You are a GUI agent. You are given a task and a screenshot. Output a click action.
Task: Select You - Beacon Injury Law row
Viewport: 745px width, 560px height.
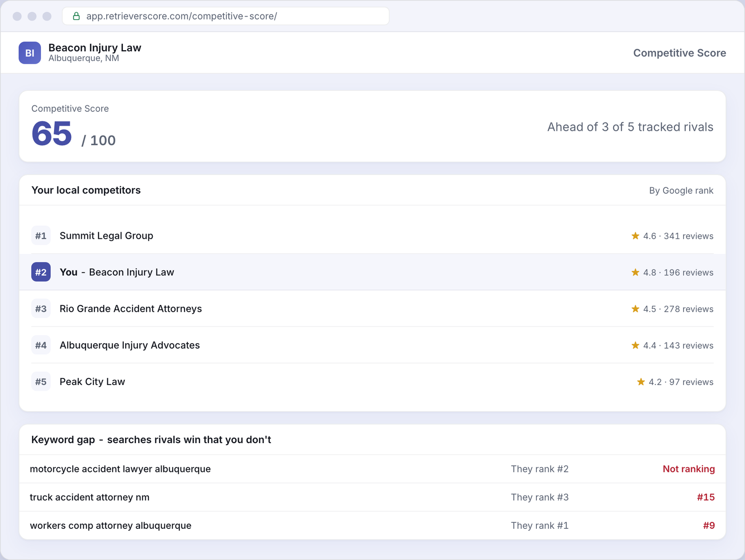pos(372,272)
